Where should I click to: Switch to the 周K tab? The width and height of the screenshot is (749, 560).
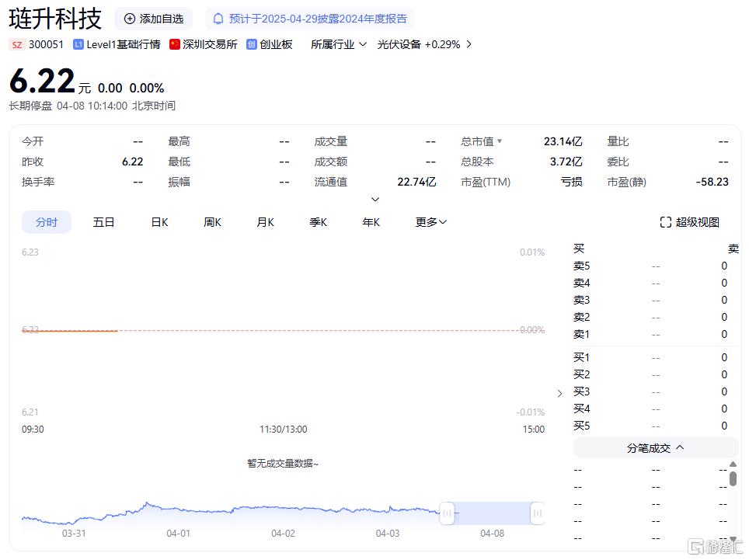pyautogui.click(x=213, y=222)
